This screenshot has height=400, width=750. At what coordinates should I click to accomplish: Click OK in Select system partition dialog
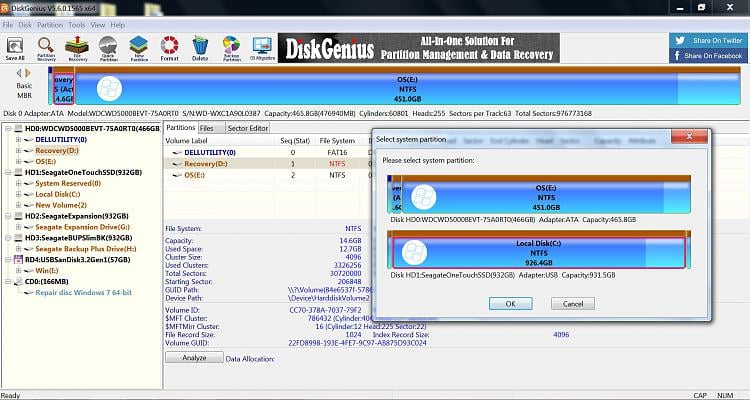tap(510, 303)
